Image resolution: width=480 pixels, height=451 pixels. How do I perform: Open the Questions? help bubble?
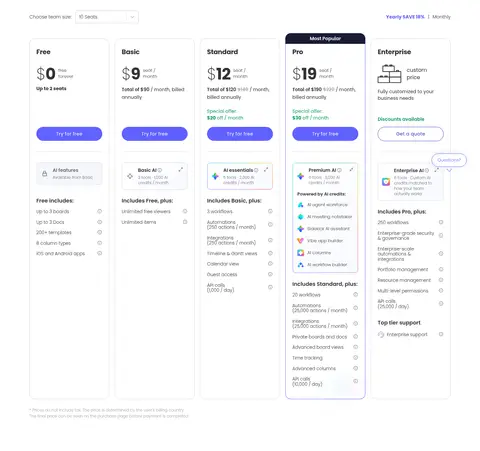tap(449, 160)
